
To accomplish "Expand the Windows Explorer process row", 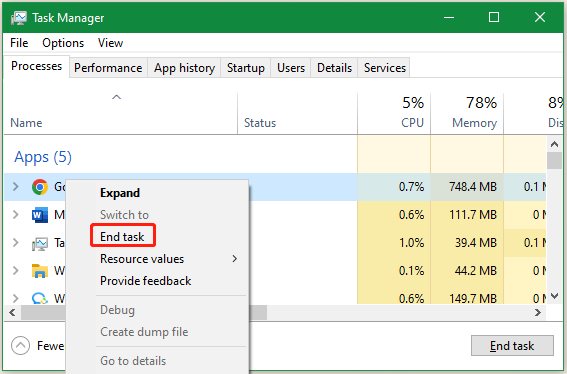I will click(16, 271).
